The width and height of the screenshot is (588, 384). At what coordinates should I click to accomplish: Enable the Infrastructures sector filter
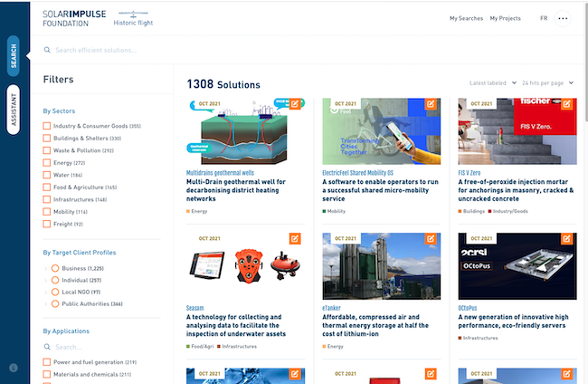click(x=47, y=199)
